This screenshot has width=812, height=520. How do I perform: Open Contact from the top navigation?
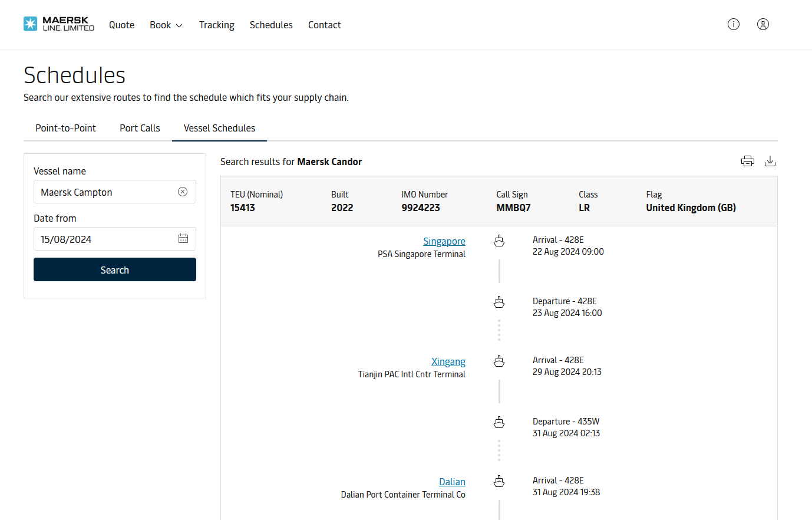pyautogui.click(x=324, y=25)
